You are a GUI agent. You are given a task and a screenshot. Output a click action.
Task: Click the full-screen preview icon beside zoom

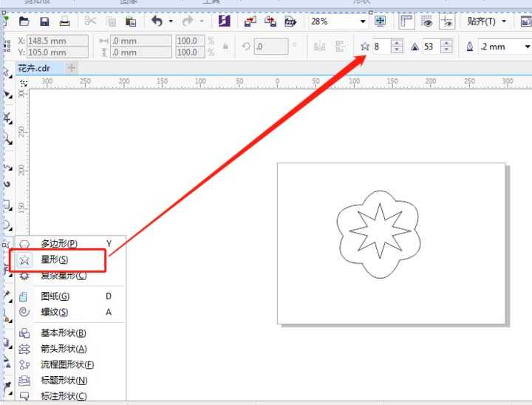[x=380, y=21]
